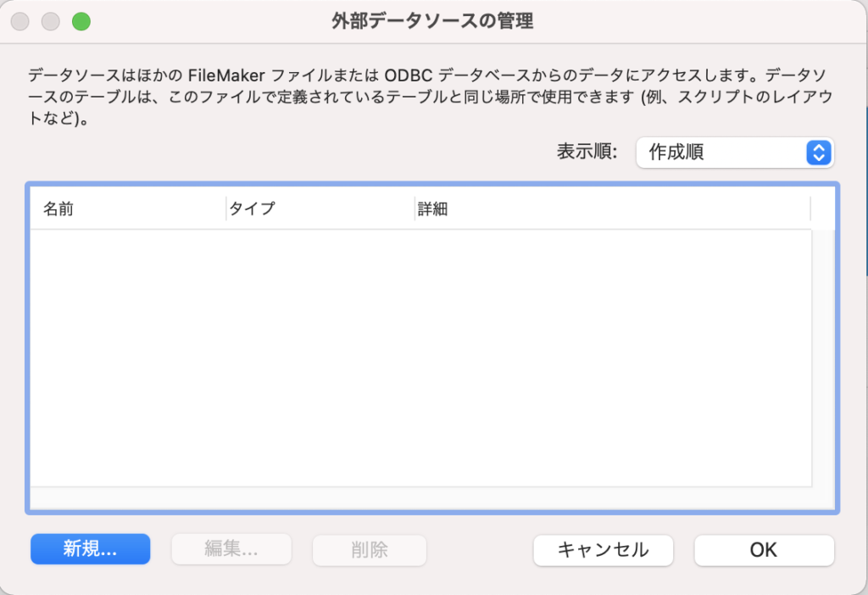Click the grayed-out 編集... button
The height and width of the screenshot is (595, 868).
231,549
